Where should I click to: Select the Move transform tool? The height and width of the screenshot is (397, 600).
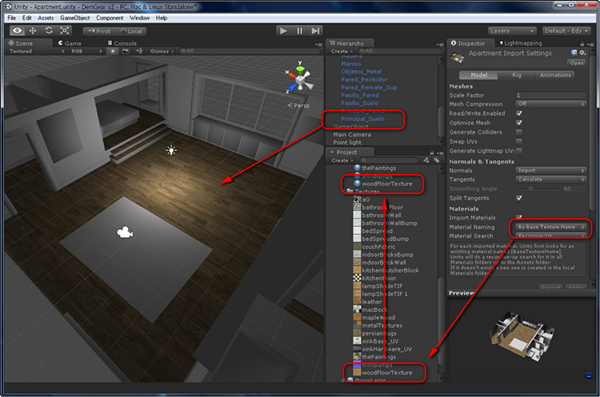(33, 31)
